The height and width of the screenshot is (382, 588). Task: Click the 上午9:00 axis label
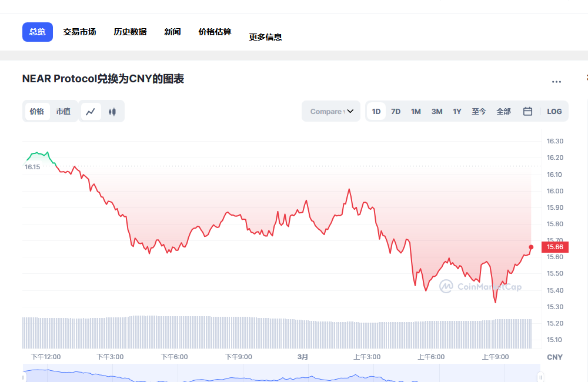(x=495, y=357)
